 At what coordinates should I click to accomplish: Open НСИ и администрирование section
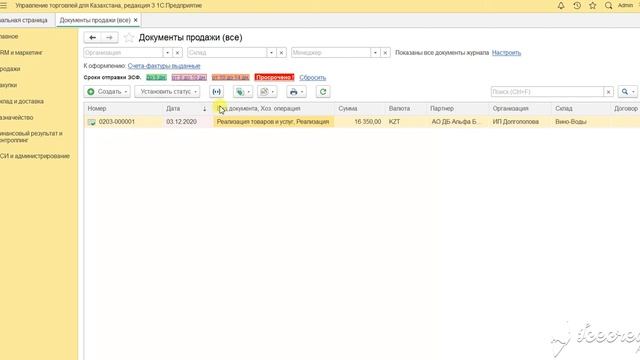pos(35,156)
